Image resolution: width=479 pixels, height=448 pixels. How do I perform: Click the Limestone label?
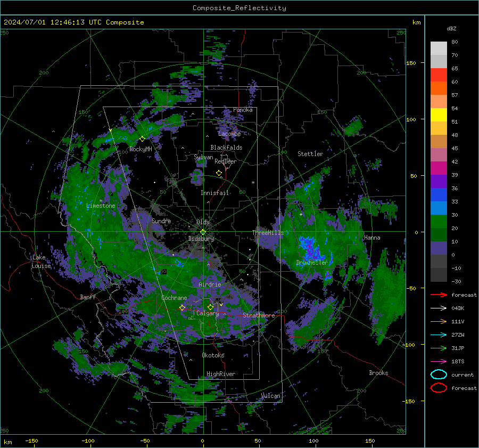pyautogui.click(x=101, y=206)
